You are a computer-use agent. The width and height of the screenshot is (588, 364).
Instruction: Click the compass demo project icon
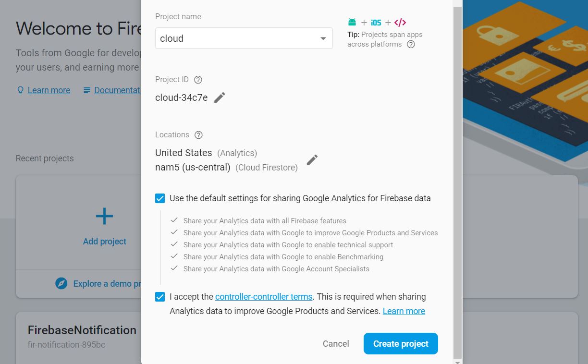click(x=61, y=283)
